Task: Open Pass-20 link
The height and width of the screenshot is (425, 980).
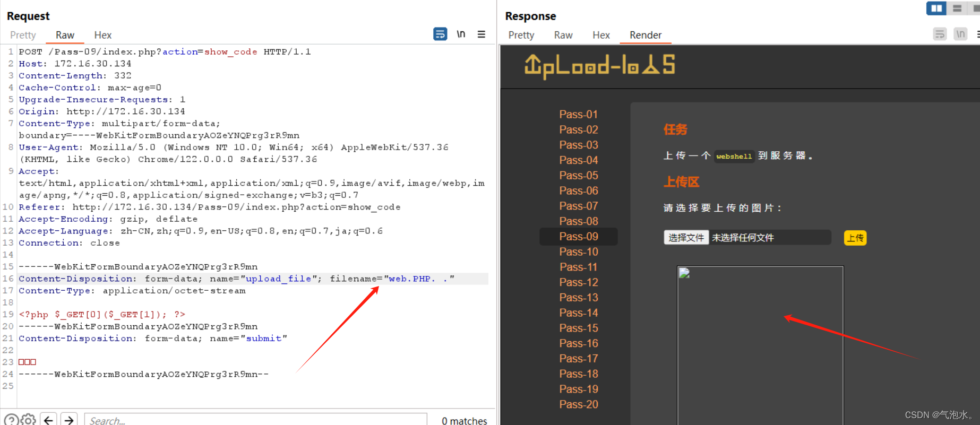Action: (x=578, y=404)
